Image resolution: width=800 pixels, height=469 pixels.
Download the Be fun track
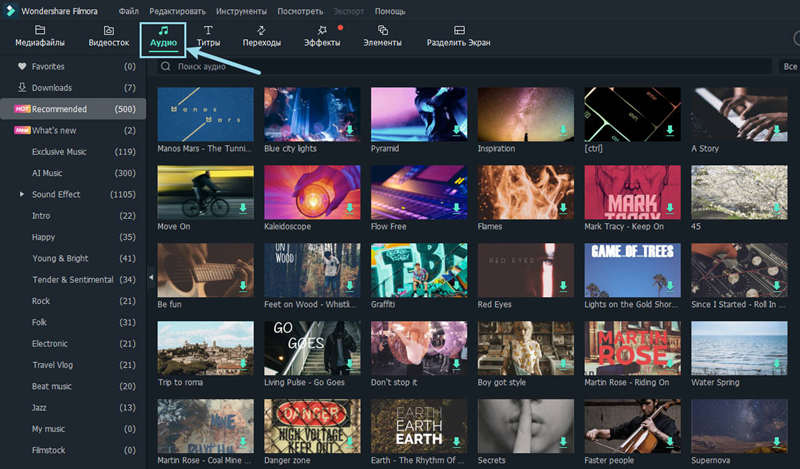[x=243, y=286]
